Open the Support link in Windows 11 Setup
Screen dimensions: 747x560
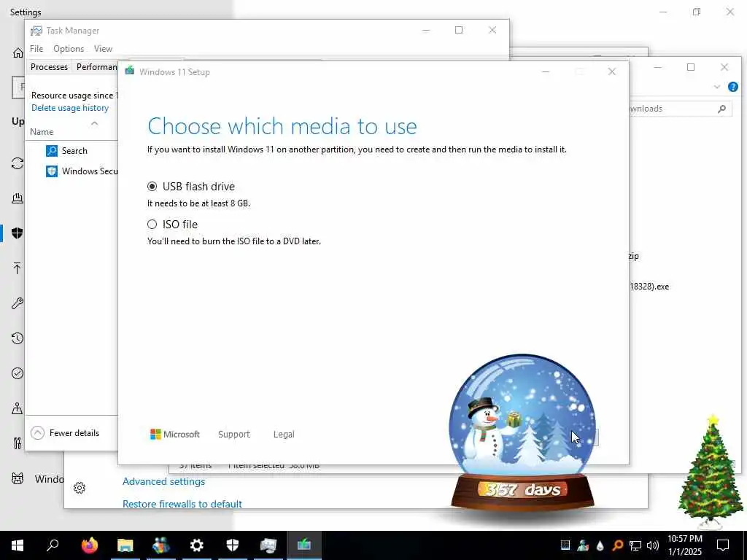pos(234,435)
